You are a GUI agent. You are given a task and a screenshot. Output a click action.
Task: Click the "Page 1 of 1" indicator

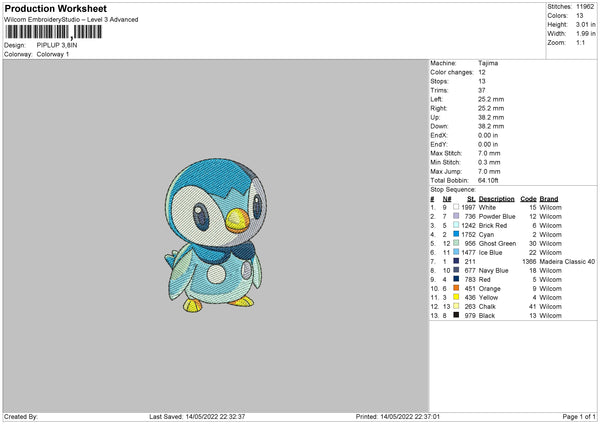tap(579, 417)
